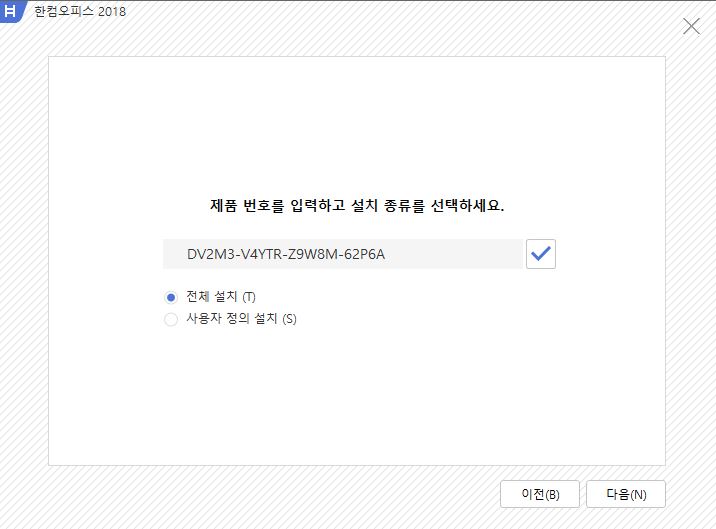
Task: Click the Hancom Office logo icon
Action: (12, 11)
